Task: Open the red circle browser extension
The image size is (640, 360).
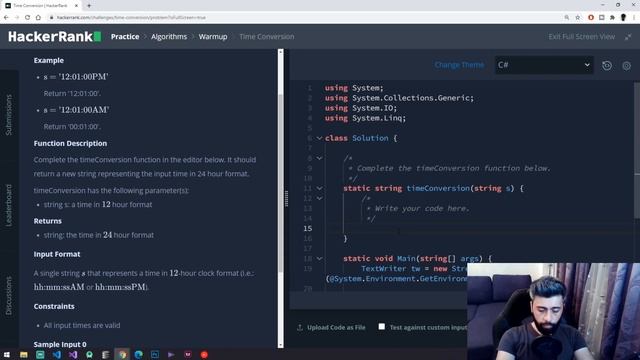Action: click(591, 18)
